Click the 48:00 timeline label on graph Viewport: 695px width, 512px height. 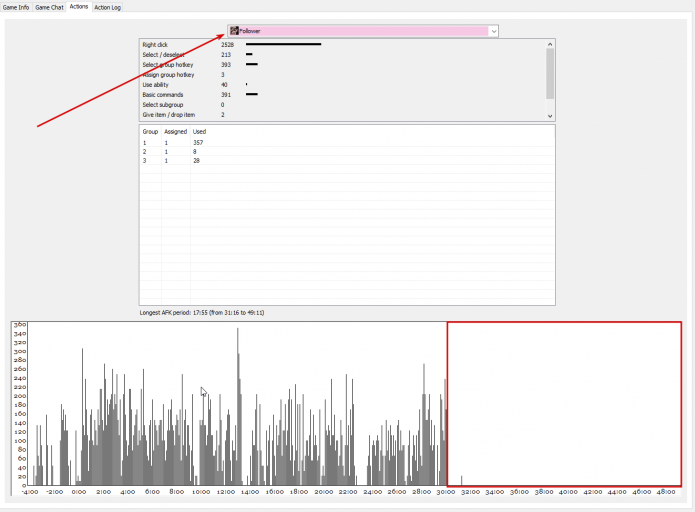(666, 492)
